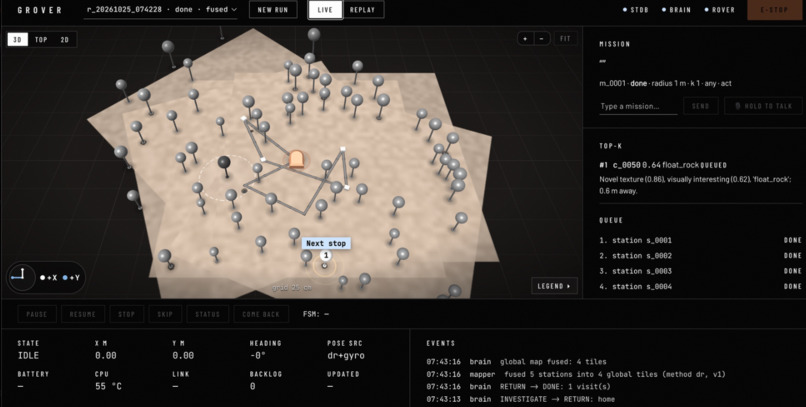
Task: Click the +X axis legend dot
Action: click(x=43, y=278)
